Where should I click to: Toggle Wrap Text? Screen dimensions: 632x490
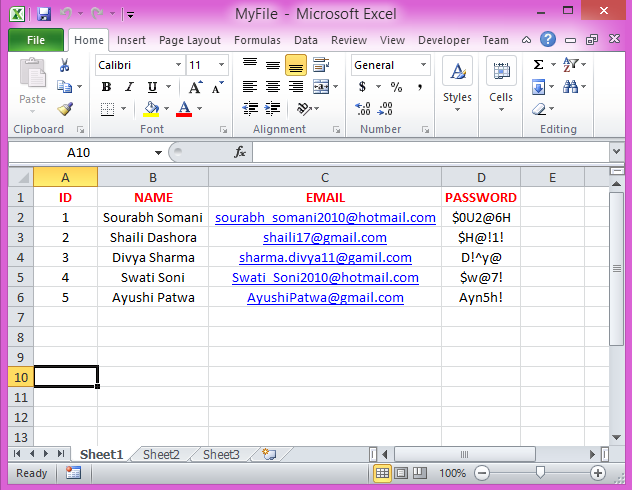pyautogui.click(x=321, y=64)
